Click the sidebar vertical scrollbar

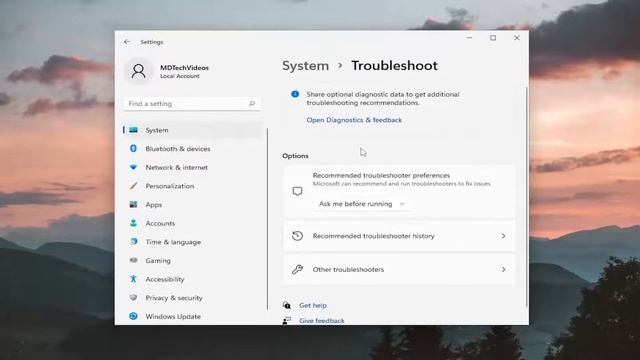coord(267,218)
